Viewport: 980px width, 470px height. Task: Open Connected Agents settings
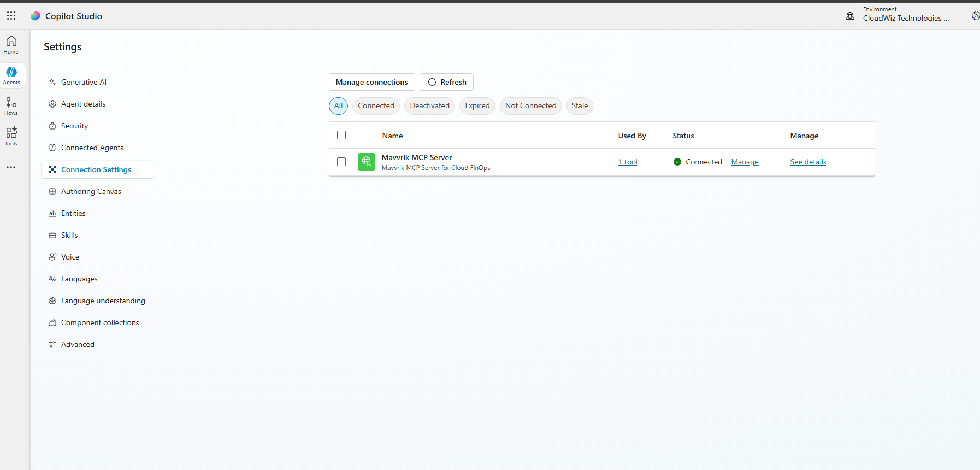click(97, 148)
